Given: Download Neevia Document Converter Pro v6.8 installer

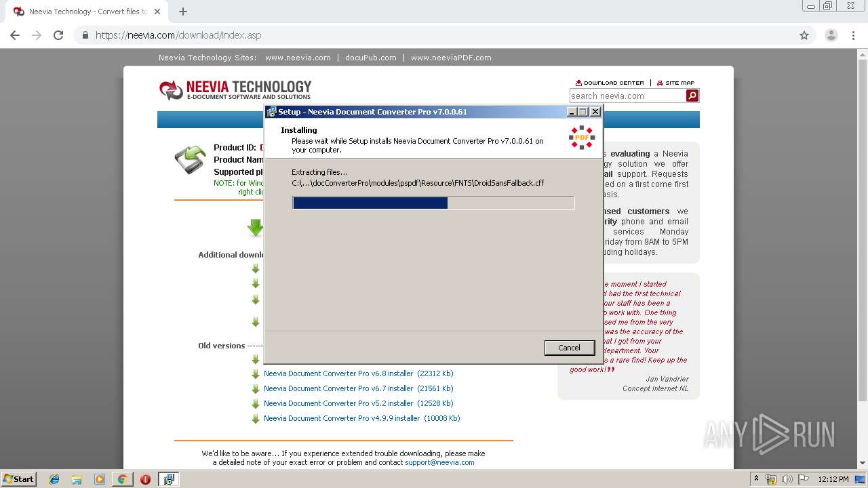Looking at the screenshot, I should point(358,373).
